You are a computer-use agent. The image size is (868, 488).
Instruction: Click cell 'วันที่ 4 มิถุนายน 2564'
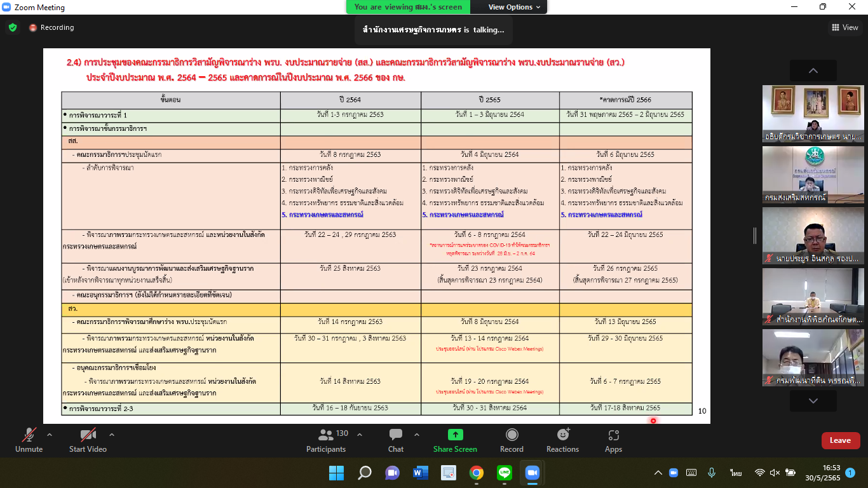[x=490, y=154]
